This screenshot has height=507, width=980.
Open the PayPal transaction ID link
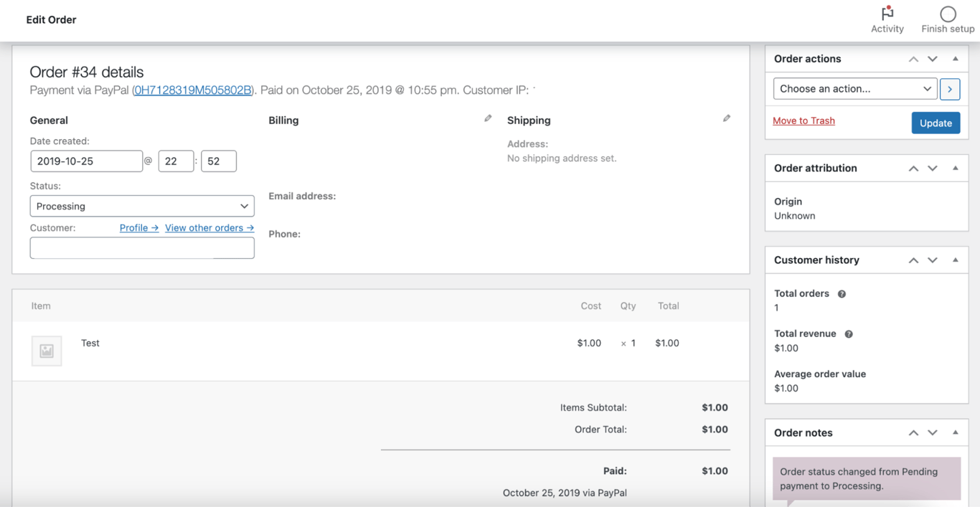click(192, 90)
